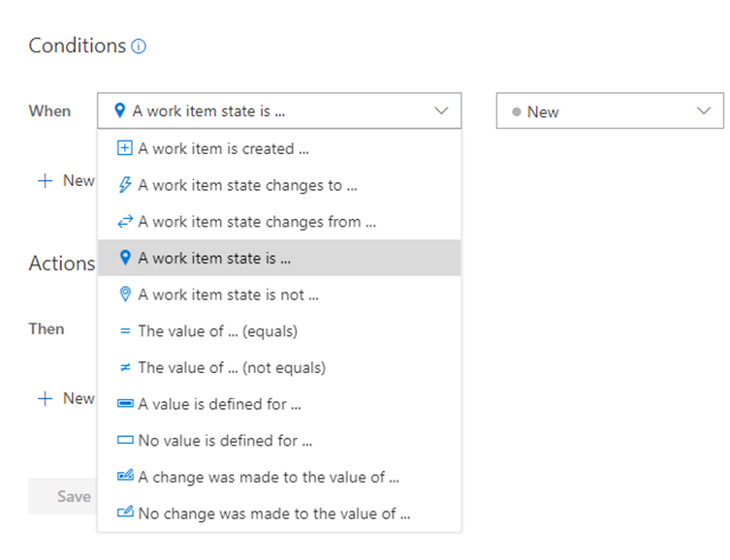Click the plus-box icon for work item created
Image resolution: width=730 pixels, height=560 pixels.
(124, 149)
